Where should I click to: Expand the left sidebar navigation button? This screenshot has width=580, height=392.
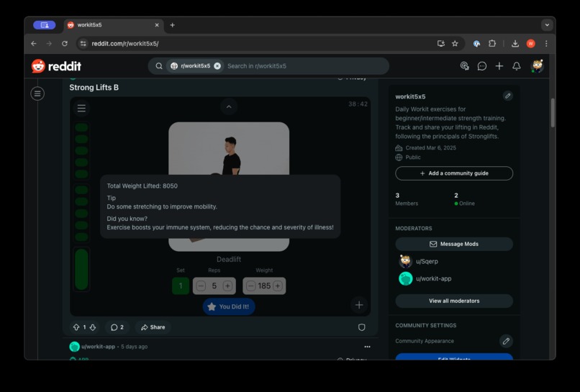37,94
